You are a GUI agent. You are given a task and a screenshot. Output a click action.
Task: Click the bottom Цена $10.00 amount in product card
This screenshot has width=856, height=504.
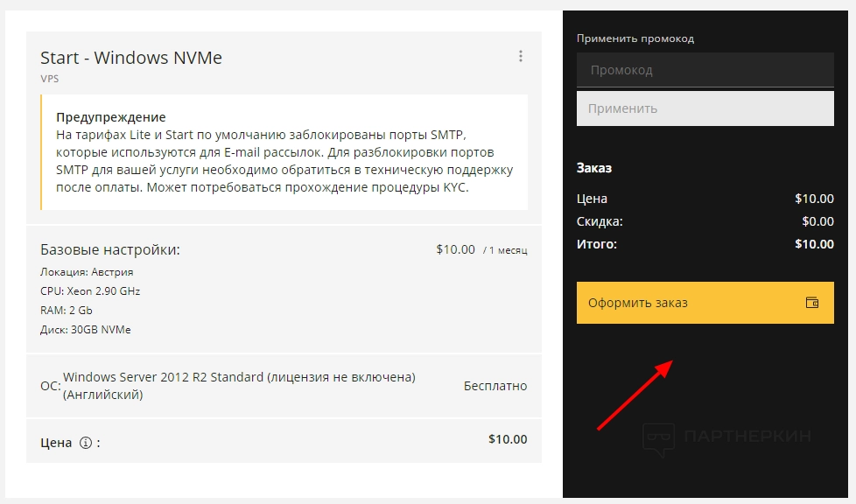508,439
